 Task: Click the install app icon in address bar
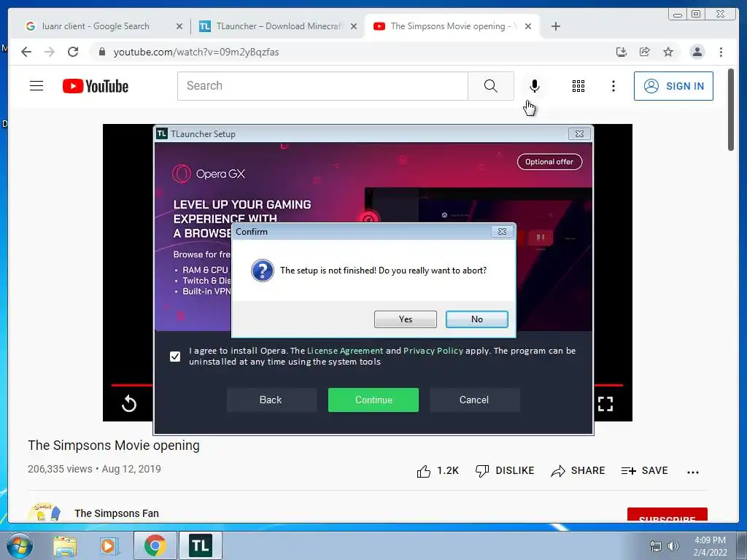pos(622,52)
